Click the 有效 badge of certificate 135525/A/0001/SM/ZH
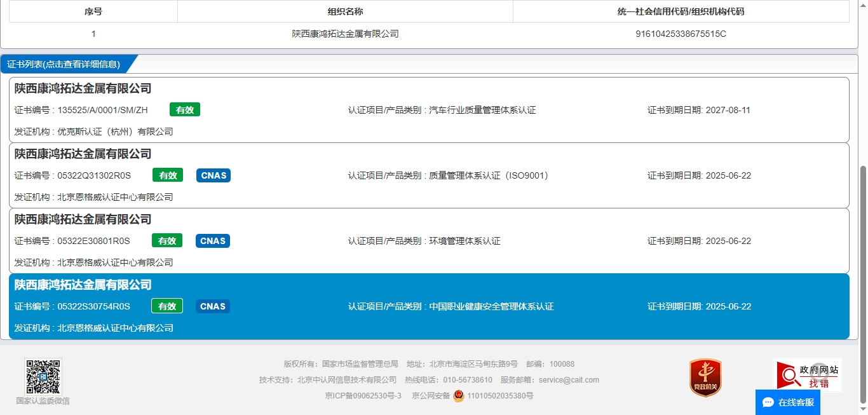This screenshot has height=415, width=868. click(x=185, y=110)
